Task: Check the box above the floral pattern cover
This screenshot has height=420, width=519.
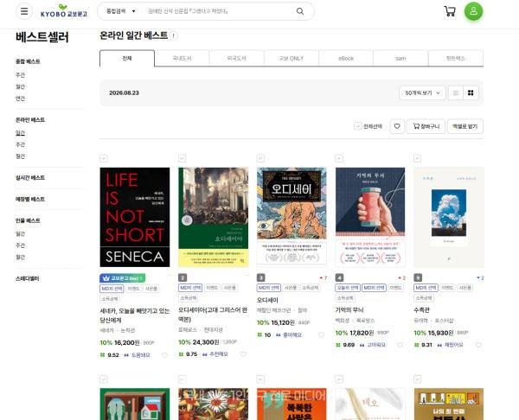Action: click(182, 379)
